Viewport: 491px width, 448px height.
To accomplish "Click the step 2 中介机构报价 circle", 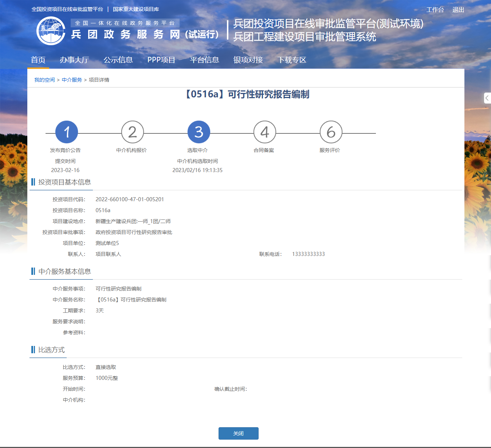I will pos(133,132).
